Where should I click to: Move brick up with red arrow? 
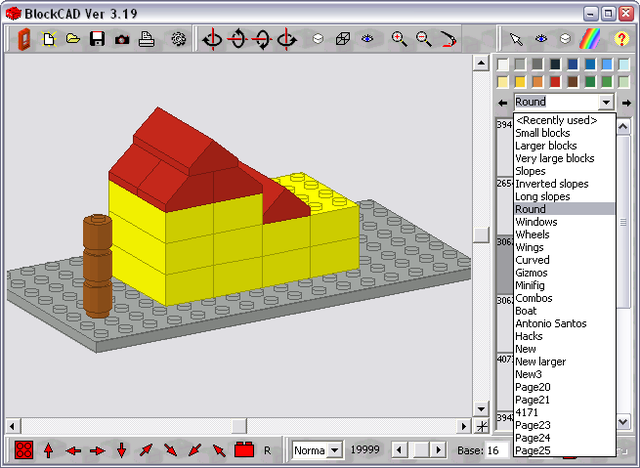click(49, 450)
